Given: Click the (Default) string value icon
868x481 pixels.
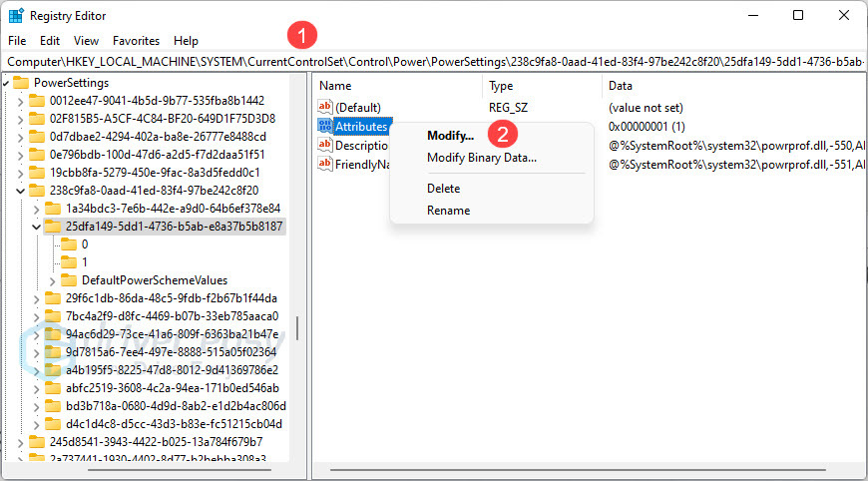Looking at the screenshot, I should [x=324, y=107].
